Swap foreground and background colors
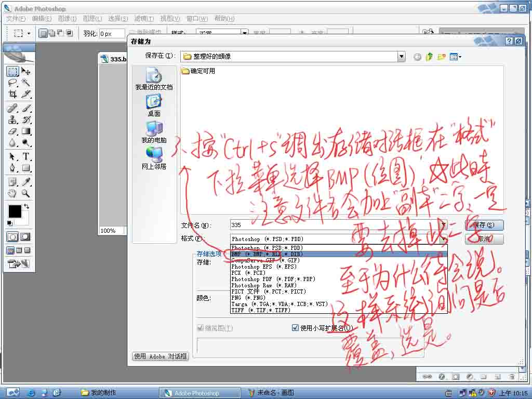The width and height of the screenshot is (532, 399). (26, 207)
